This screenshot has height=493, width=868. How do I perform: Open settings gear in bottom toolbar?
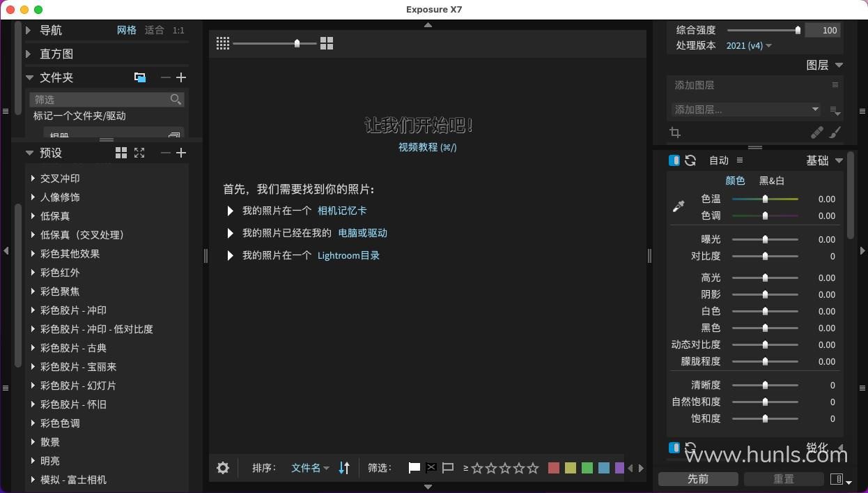223,468
